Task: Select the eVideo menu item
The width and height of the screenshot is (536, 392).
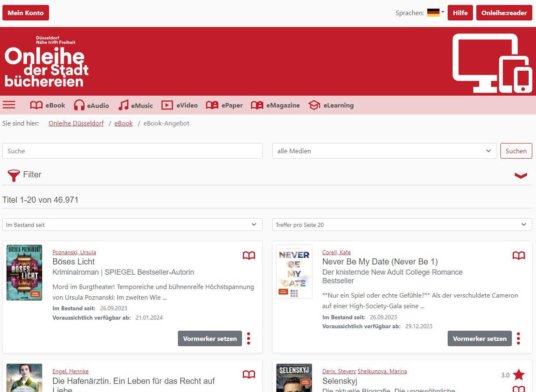Action: tap(180, 105)
